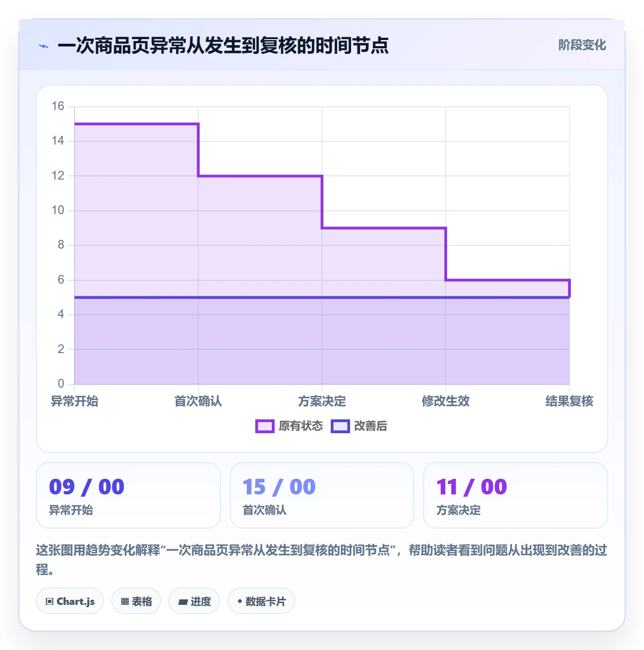
Task: Click the diamond icon in 数据卡片 chip
Action: (x=240, y=601)
